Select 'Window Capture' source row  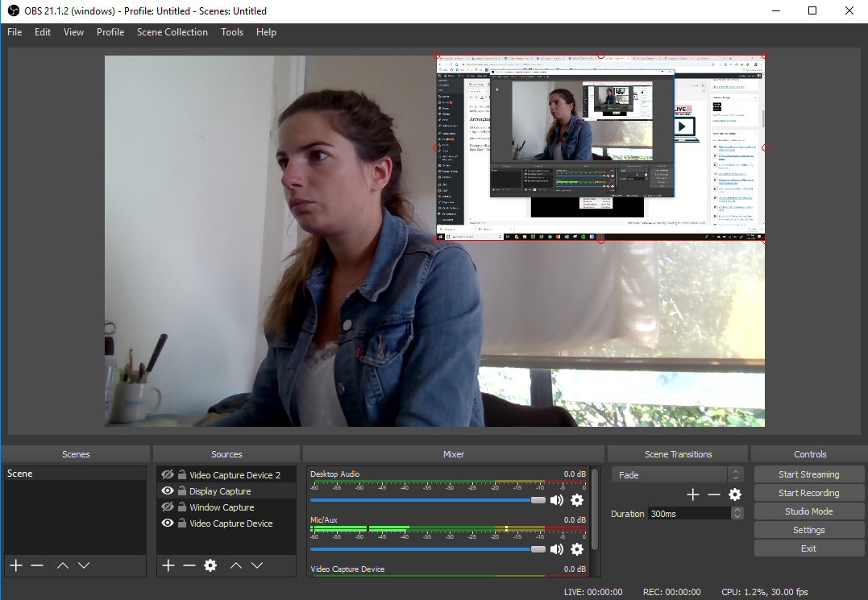[x=226, y=507]
